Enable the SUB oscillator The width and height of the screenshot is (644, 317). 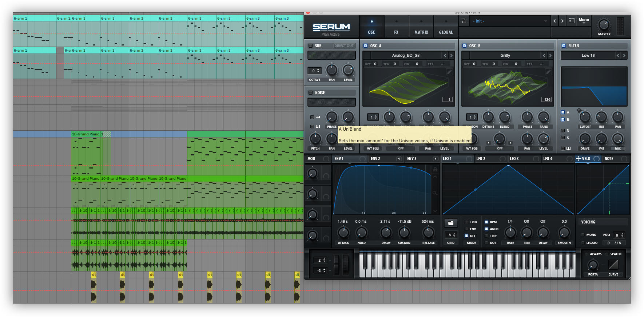click(310, 46)
